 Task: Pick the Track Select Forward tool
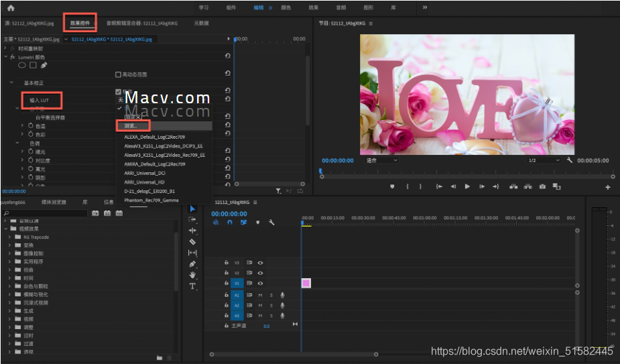(x=192, y=220)
